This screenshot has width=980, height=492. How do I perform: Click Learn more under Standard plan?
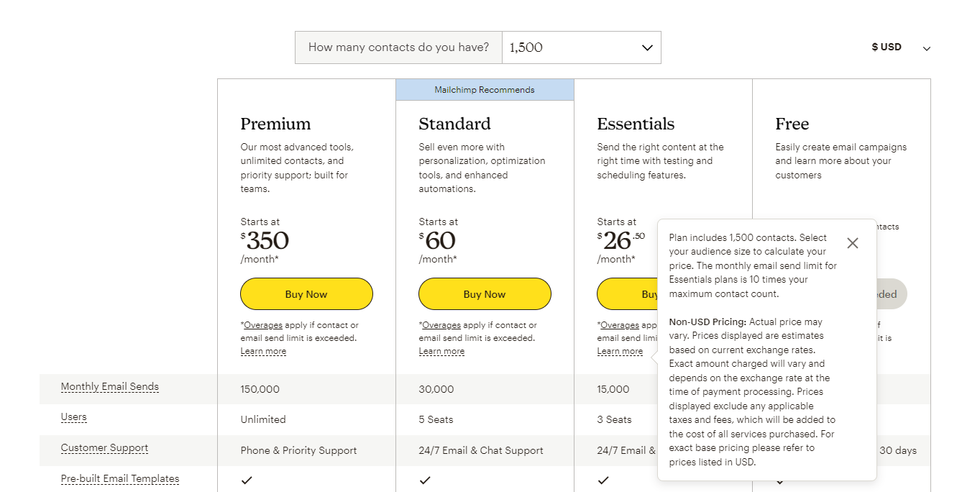coord(441,351)
